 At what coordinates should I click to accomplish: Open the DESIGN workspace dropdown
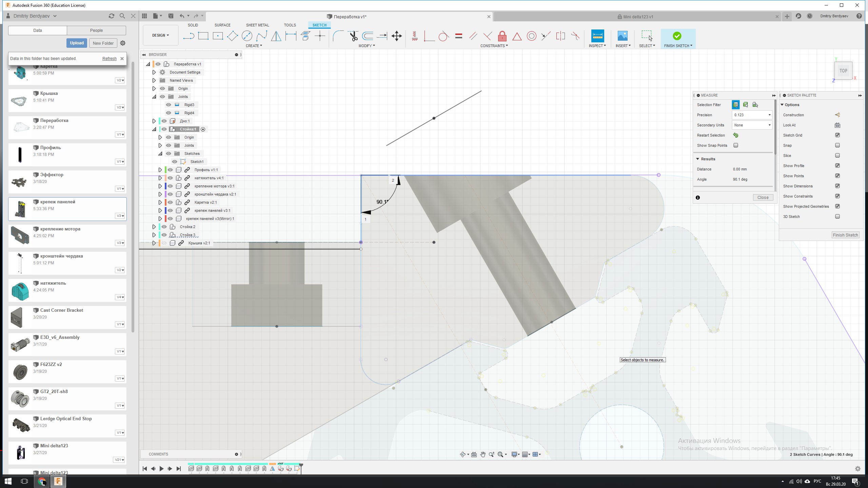(160, 35)
